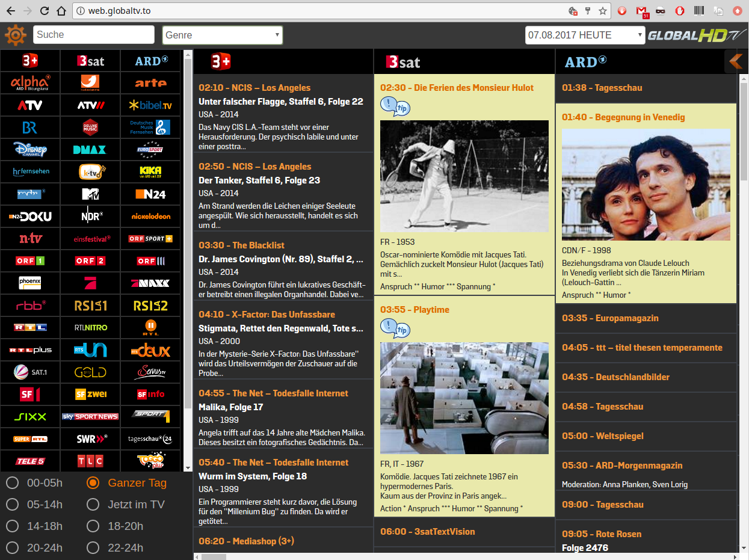The width and height of the screenshot is (749, 560).
Task: Select the n-tv channel logo
Action: pos(30,238)
